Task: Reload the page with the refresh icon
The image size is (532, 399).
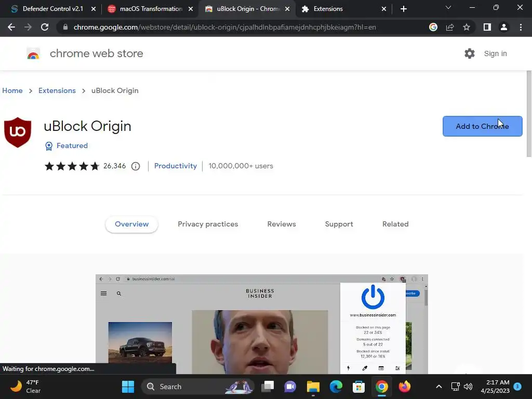Action: [x=45, y=27]
